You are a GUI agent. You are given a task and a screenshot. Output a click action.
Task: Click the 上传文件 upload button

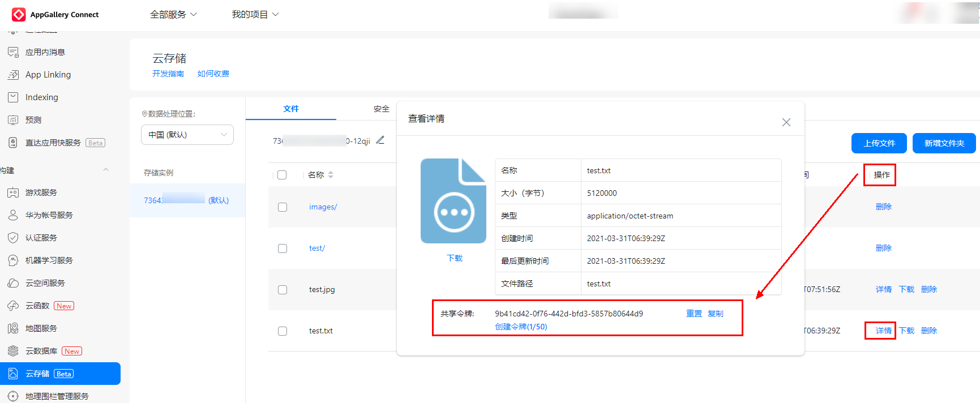pos(879,143)
